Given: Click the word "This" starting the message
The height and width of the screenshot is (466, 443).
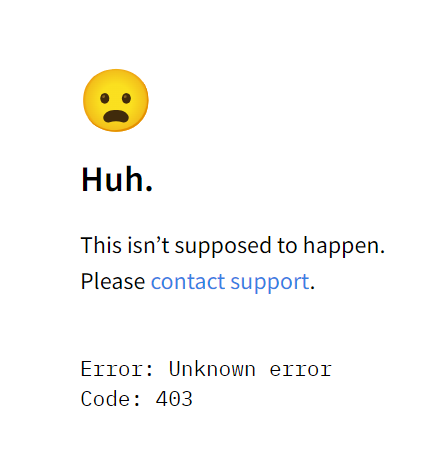Looking at the screenshot, I should click(x=101, y=245).
